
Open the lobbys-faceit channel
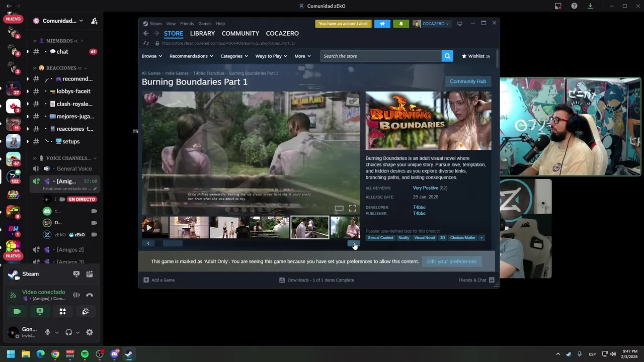point(66,92)
